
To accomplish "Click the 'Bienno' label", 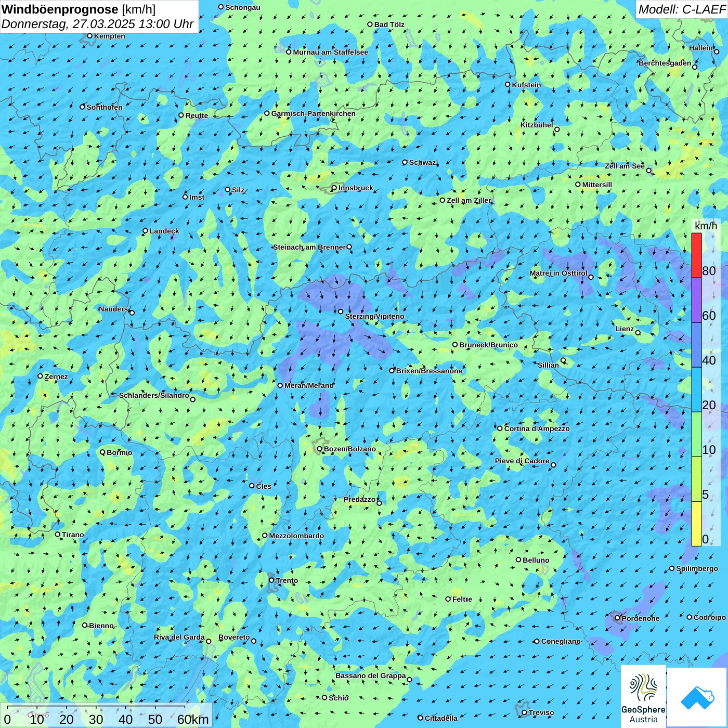I will click(x=101, y=626).
